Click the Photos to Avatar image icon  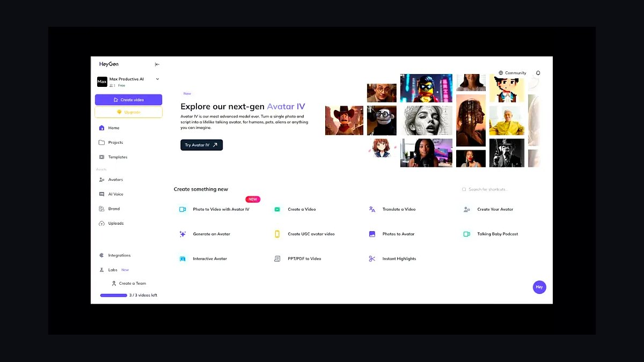[x=372, y=234]
